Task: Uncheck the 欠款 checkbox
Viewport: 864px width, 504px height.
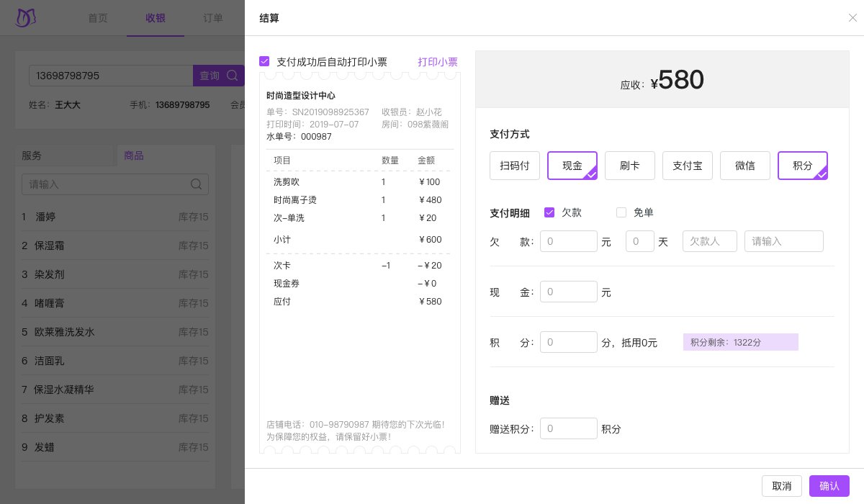Action: (x=549, y=212)
